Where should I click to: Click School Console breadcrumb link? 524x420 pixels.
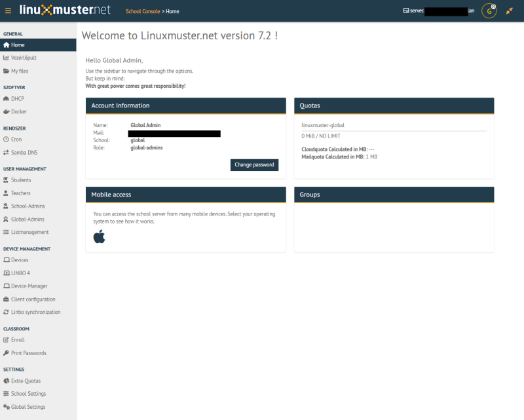(x=143, y=11)
